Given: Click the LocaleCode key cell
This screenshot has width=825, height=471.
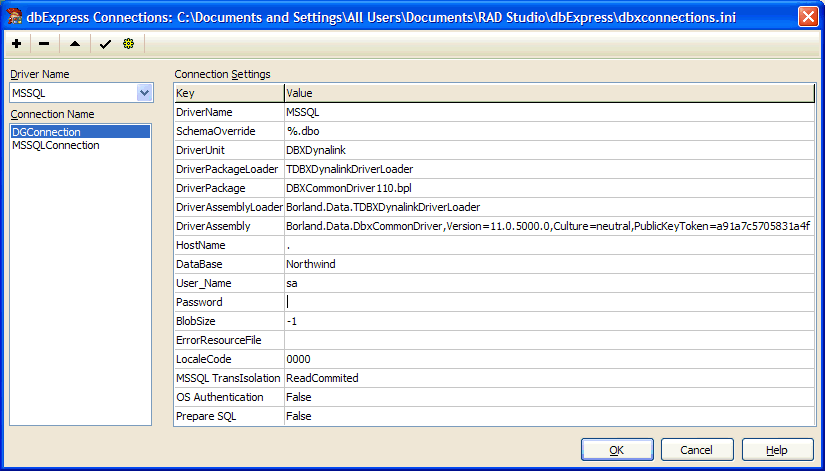Looking at the screenshot, I should coord(229,359).
